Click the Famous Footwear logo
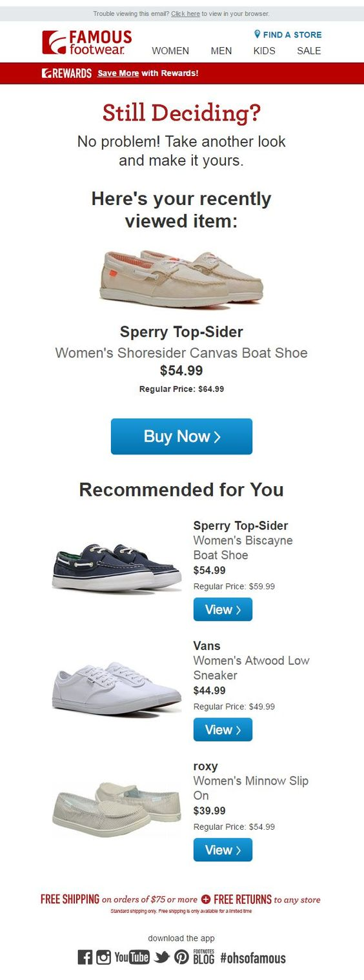 pyautogui.click(x=86, y=43)
